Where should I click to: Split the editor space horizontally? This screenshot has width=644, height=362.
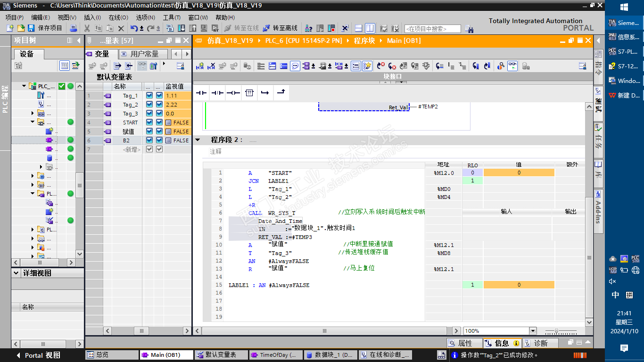[359, 28]
